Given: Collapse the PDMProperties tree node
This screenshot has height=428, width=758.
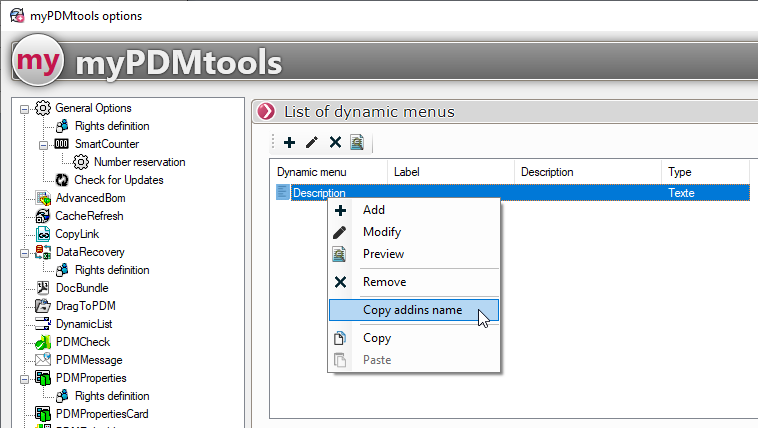Looking at the screenshot, I should click(24, 378).
